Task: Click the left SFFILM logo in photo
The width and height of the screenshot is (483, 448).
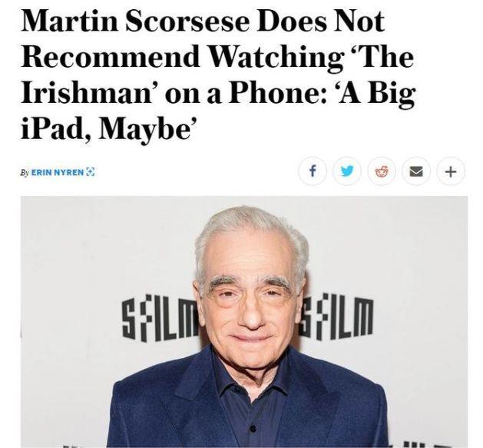Action: coord(159,317)
